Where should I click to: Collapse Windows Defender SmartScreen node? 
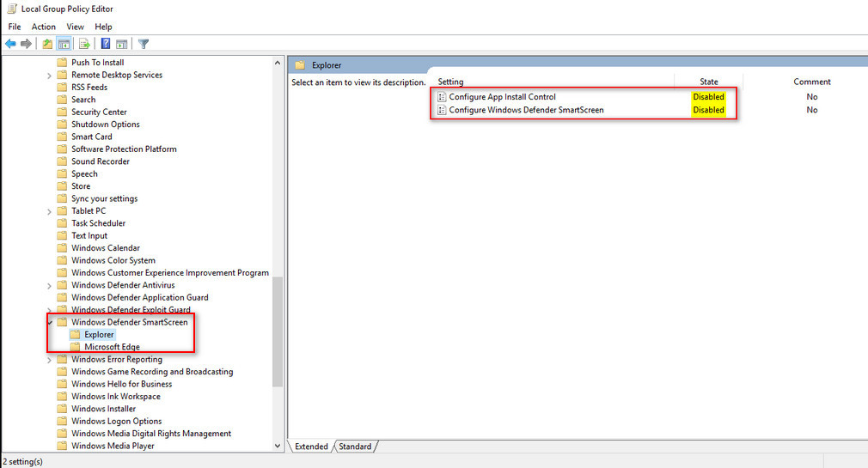pyautogui.click(x=50, y=323)
